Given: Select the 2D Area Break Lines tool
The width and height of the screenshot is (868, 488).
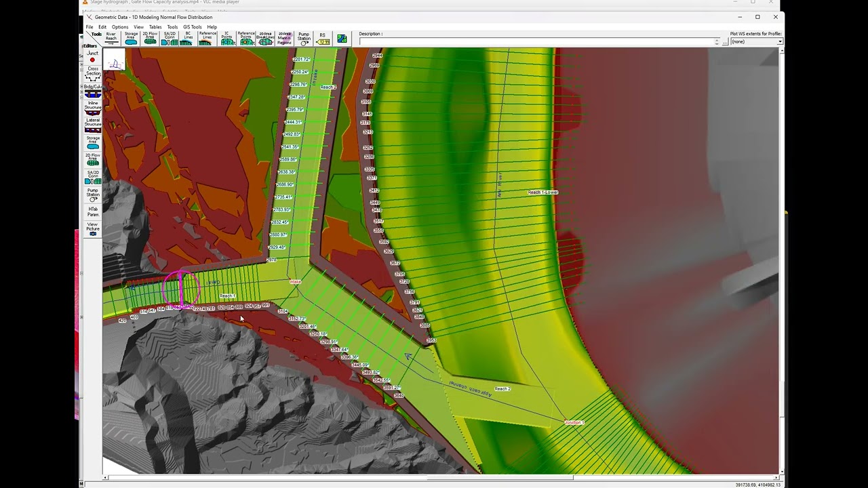Looking at the screenshot, I should pos(265,38).
